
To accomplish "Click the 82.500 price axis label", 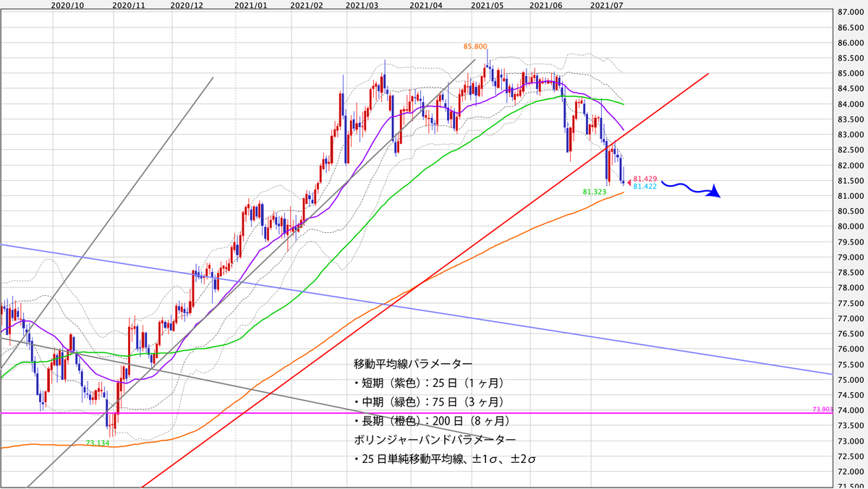I will tap(852, 150).
